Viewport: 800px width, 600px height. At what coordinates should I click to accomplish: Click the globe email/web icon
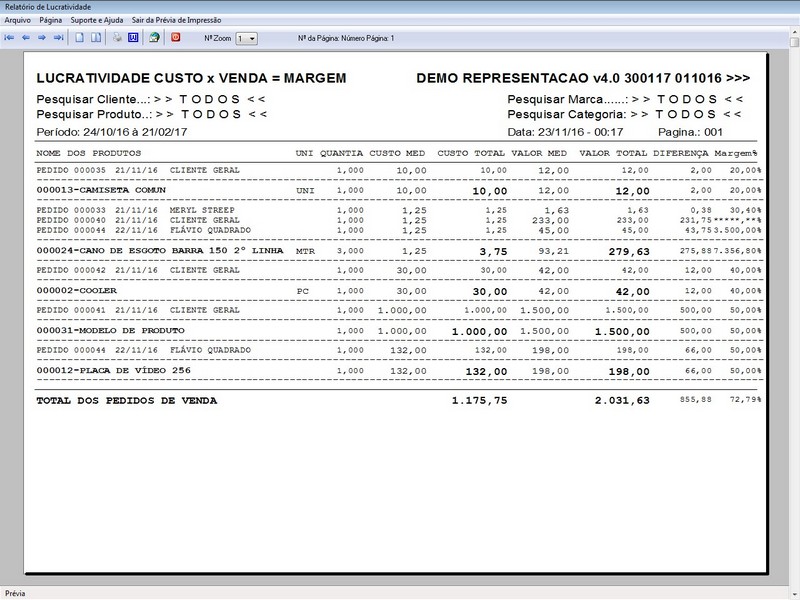coord(154,38)
